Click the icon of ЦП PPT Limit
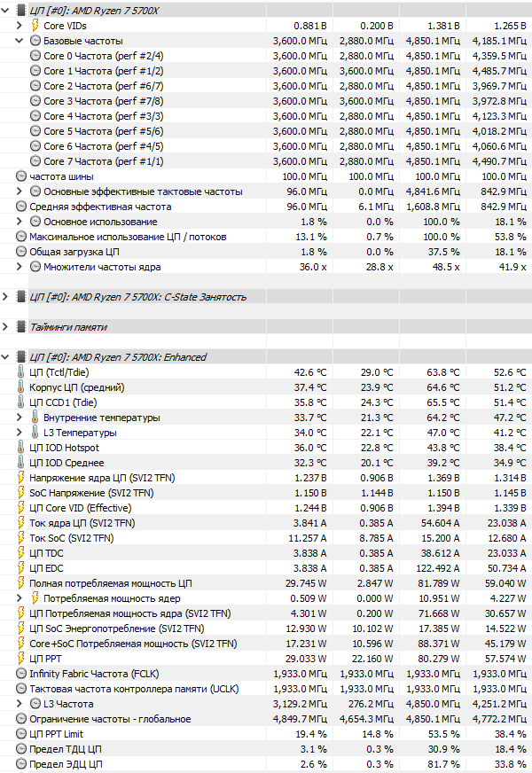Screen dimensions: 532x773 (21, 734)
